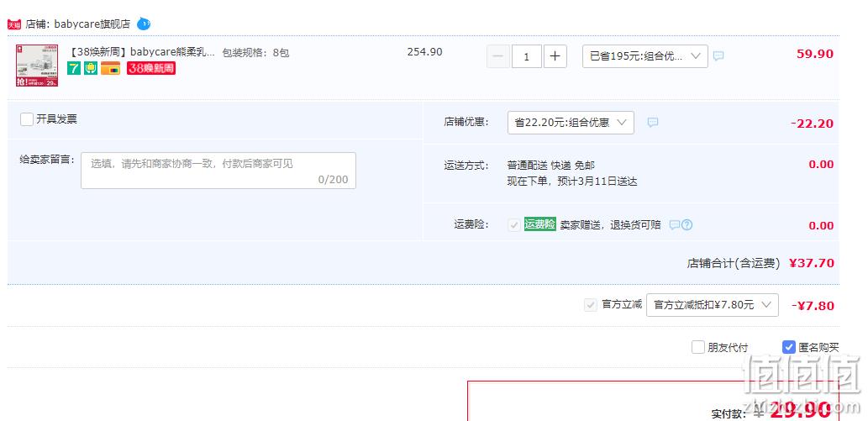
Task: Click the 0/200 character counter
Action: (334, 180)
